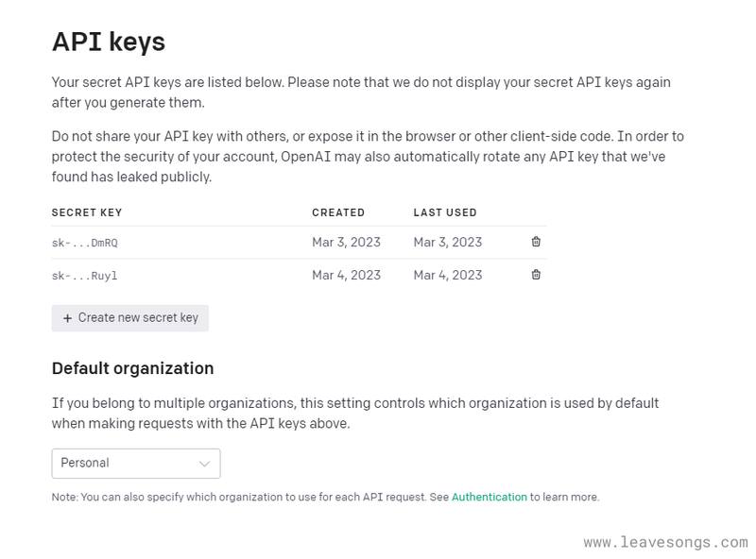Click the Default organization heading
The height and width of the screenshot is (559, 756).
click(132, 368)
